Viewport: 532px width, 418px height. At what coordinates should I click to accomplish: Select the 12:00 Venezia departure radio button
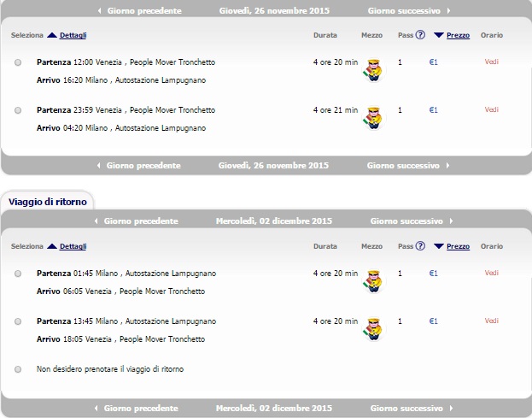[19, 62]
